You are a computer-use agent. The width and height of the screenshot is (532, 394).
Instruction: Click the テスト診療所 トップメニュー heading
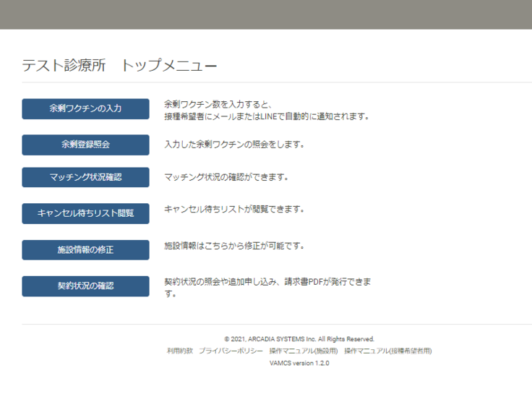(x=119, y=66)
